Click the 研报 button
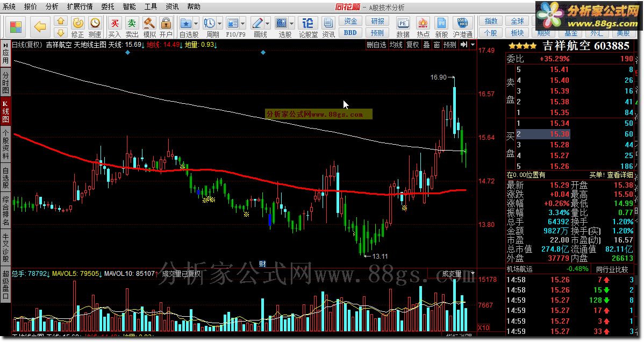 (377, 22)
